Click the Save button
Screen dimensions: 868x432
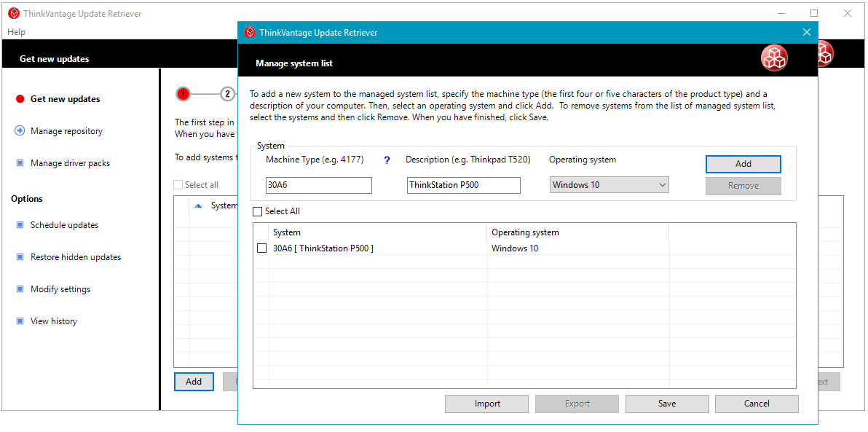click(666, 404)
